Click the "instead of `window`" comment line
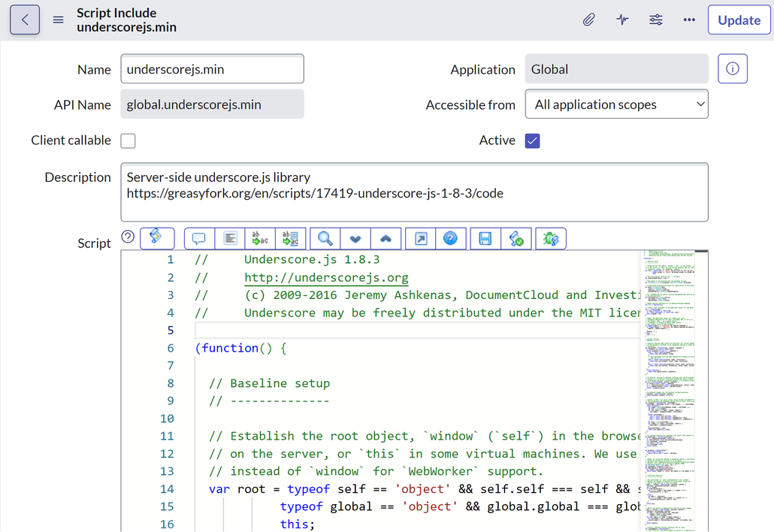This screenshot has height=532, width=774. point(376,471)
